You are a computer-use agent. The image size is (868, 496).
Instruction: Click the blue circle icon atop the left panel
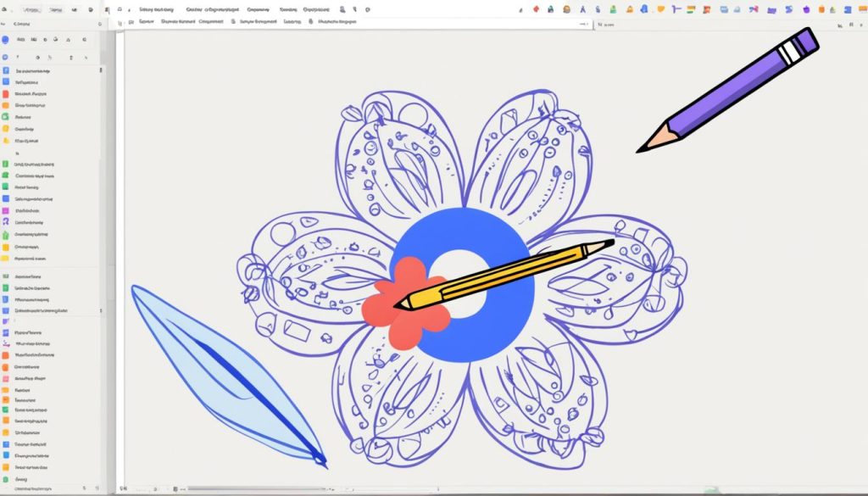coord(5,40)
